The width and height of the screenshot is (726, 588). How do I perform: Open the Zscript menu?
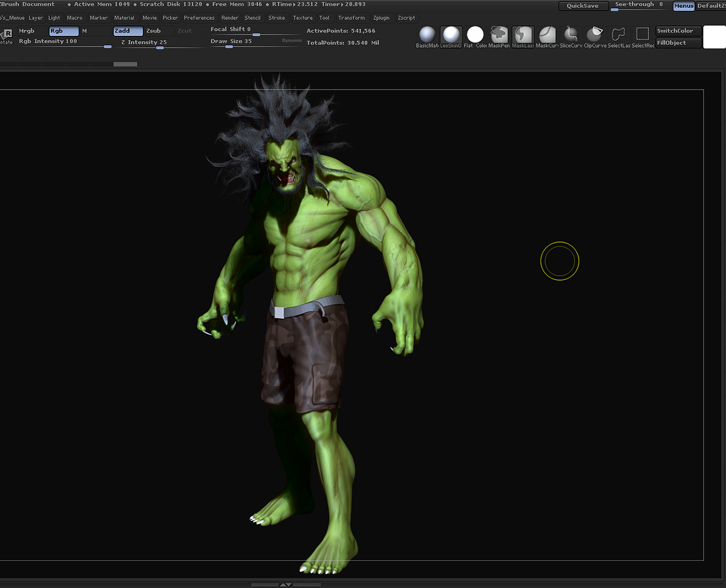tap(406, 18)
